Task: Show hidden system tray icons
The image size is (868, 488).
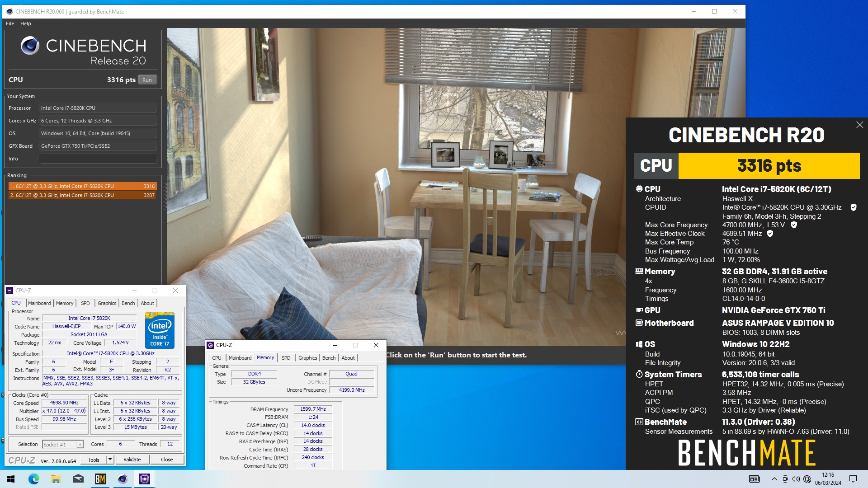Action: click(774, 479)
